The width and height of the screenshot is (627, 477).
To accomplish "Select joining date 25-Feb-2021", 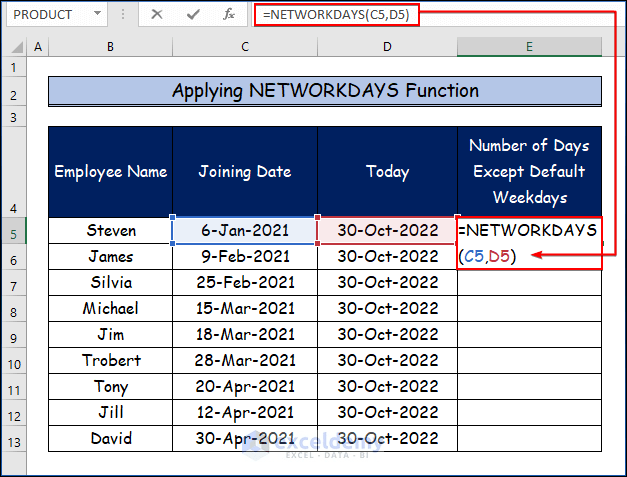I will coord(245,283).
